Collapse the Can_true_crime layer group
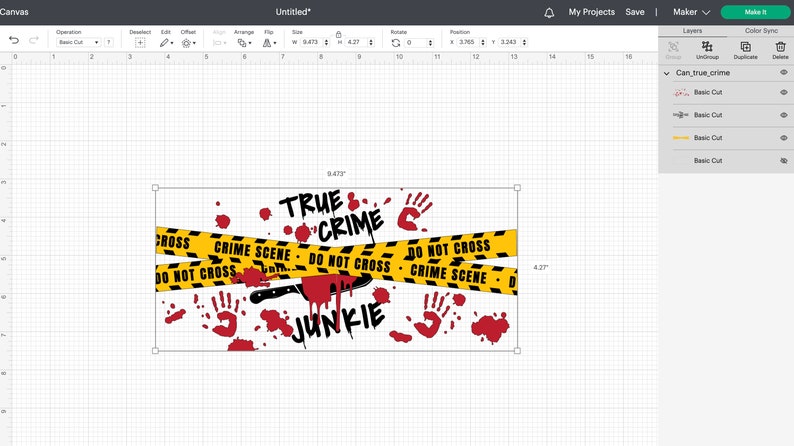The height and width of the screenshot is (446, 794). click(x=666, y=73)
